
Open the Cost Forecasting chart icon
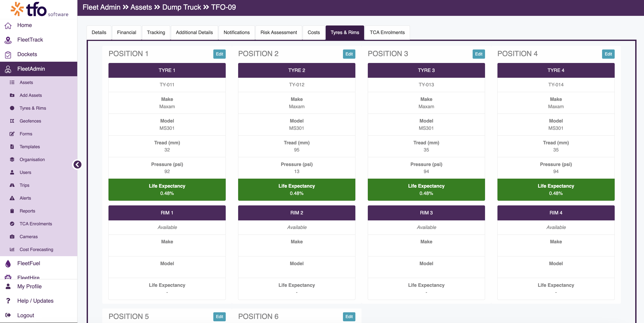click(x=12, y=249)
